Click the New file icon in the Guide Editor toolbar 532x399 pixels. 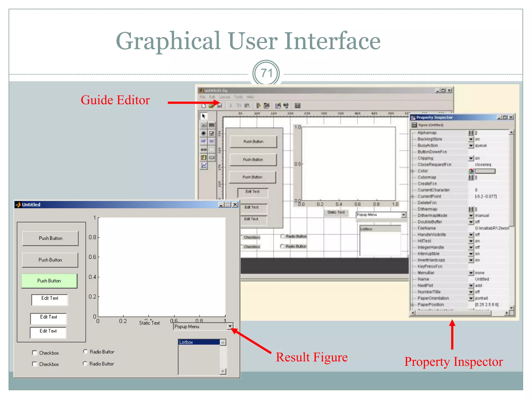point(204,105)
